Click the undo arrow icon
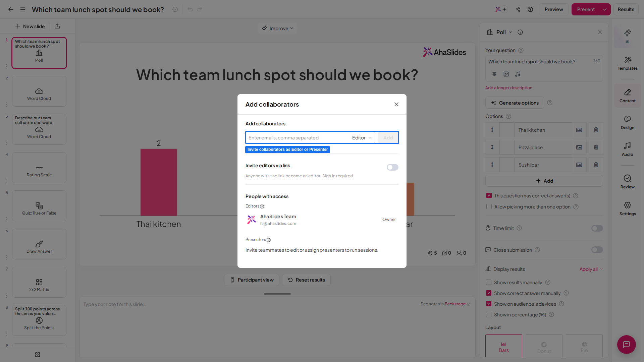Image resolution: width=644 pixels, height=362 pixels. [x=190, y=9]
